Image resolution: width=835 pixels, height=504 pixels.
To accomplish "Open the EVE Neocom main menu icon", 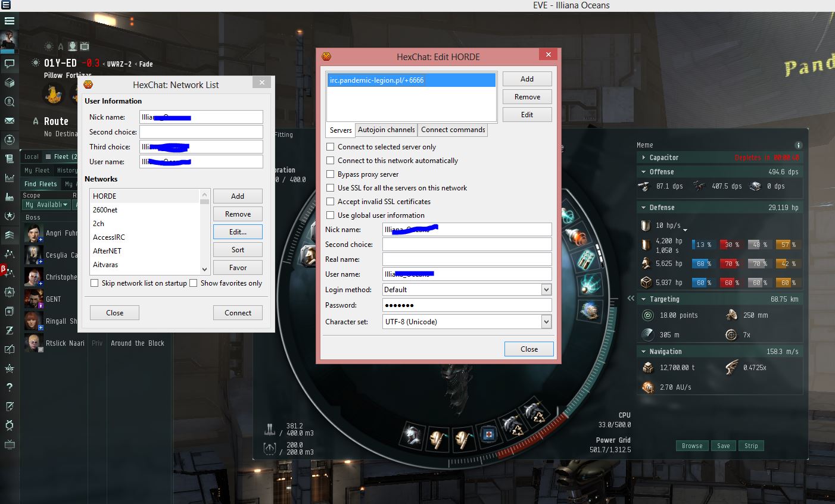I will coord(10,21).
